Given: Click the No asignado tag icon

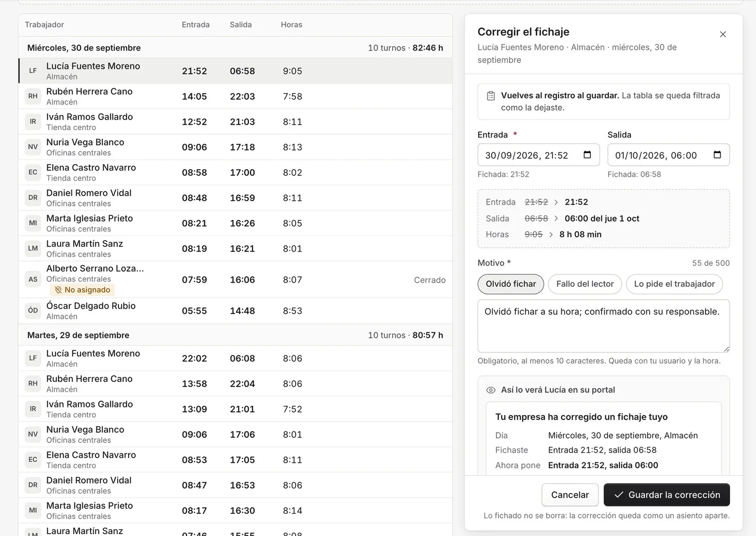Looking at the screenshot, I should pos(59,290).
